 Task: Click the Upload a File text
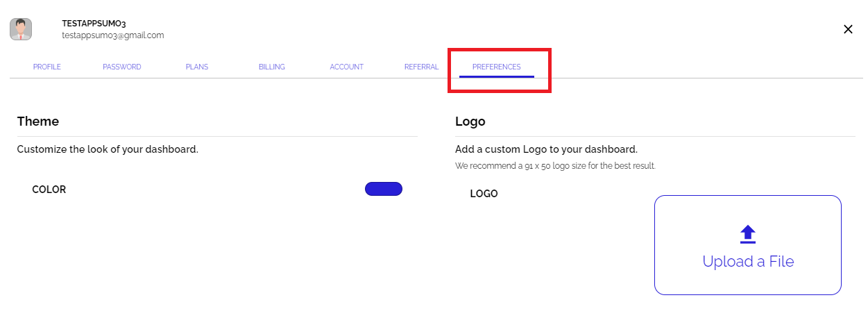pos(748,262)
